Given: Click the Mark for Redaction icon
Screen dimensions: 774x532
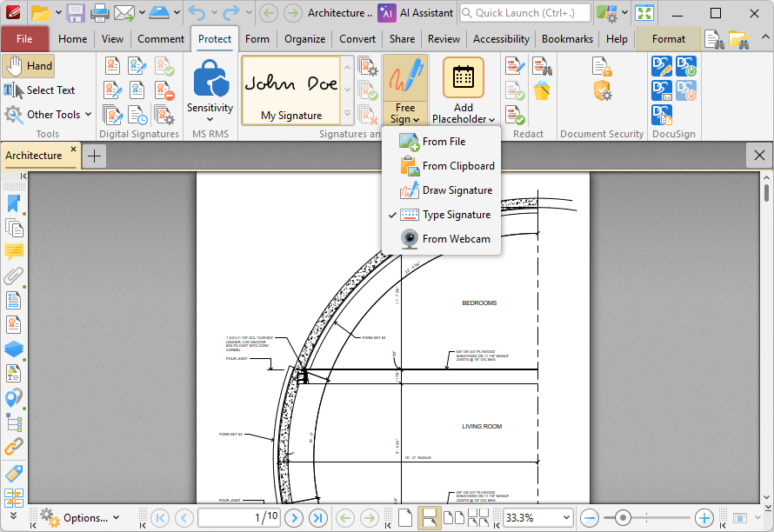Looking at the screenshot, I should point(515,67).
